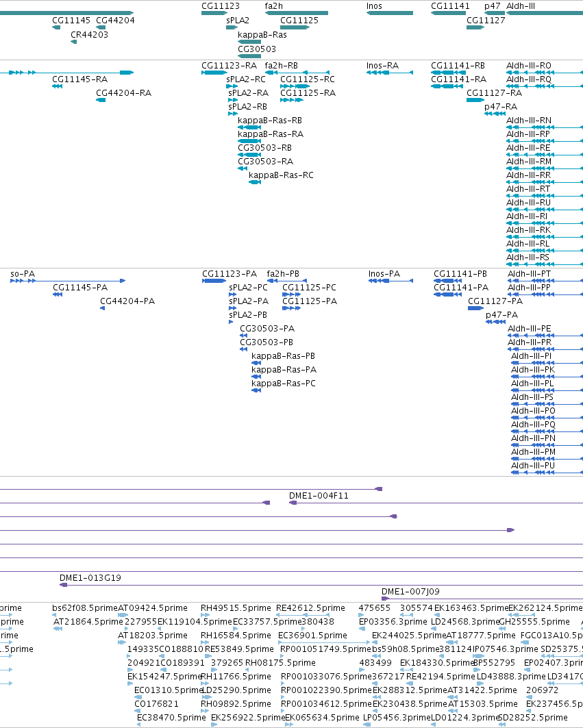
Task: Click EST RH49515.5prime
Action: pyautogui.click(x=236, y=608)
